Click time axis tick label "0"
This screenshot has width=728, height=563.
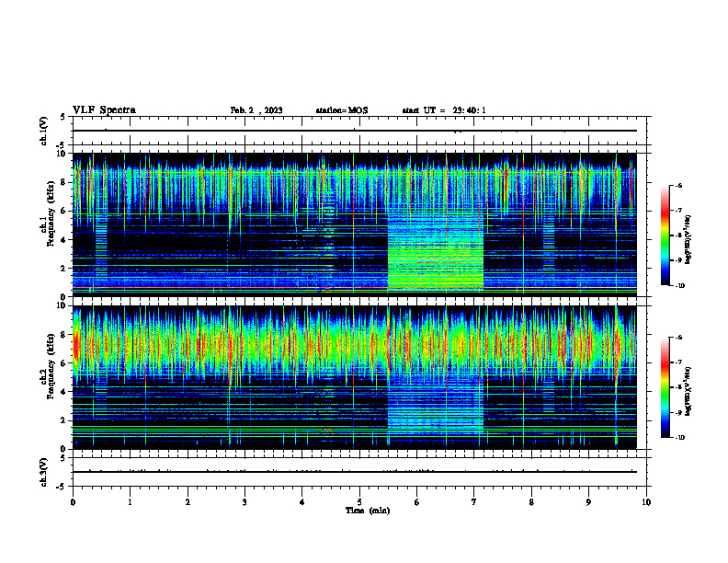click(x=73, y=502)
